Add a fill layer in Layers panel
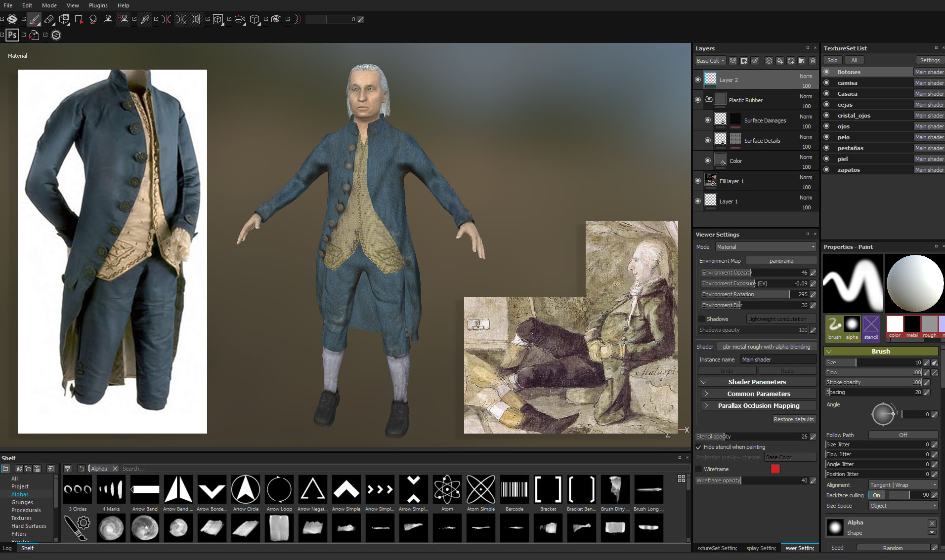945x560 pixels. pos(779,61)
